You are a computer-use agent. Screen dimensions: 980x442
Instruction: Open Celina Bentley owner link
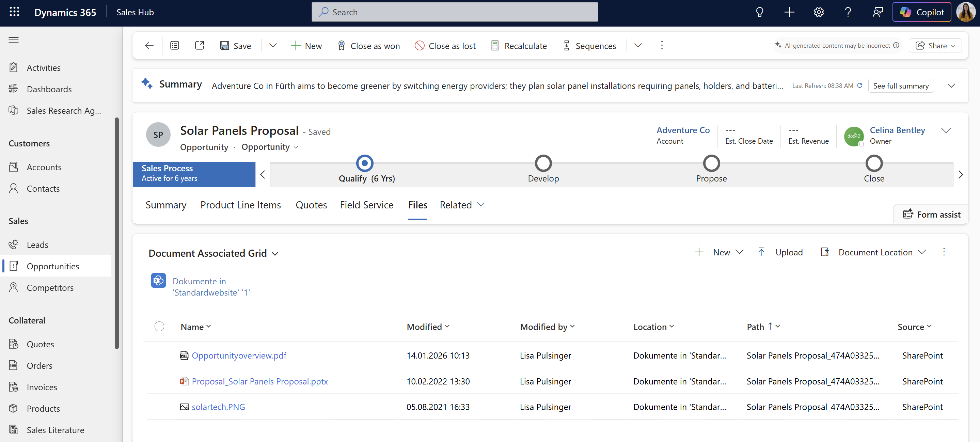[x=897, y=130]
